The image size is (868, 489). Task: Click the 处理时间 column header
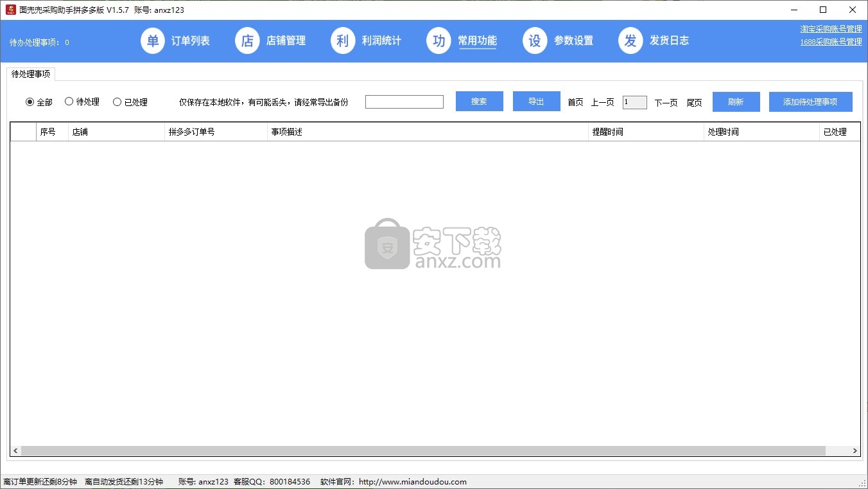[x=762, y=132]
